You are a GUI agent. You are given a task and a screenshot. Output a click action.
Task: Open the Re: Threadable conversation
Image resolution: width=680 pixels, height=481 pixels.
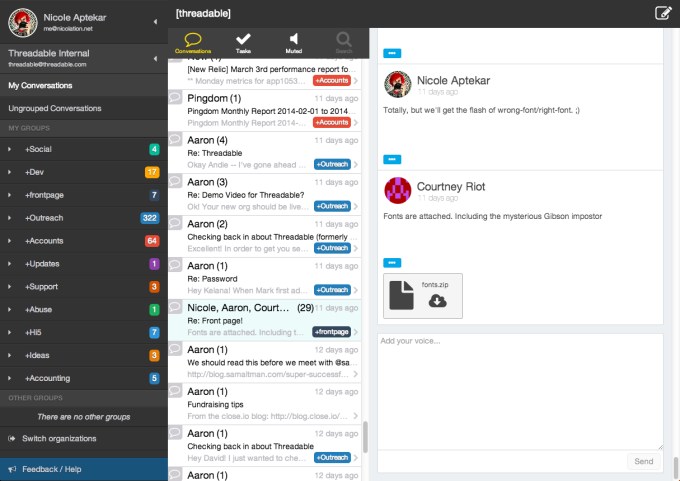point(265,153)
